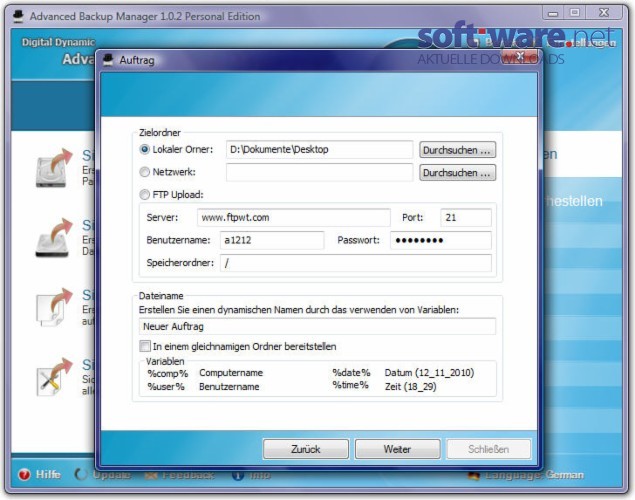Choose the FTP Upload radio option
The image size is (635, 500).
145,195
